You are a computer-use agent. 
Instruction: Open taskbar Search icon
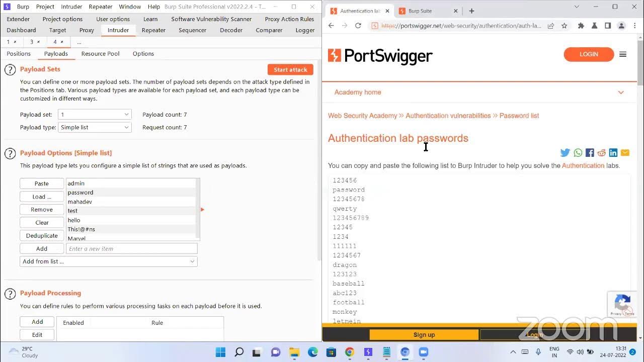pos(239,352)
